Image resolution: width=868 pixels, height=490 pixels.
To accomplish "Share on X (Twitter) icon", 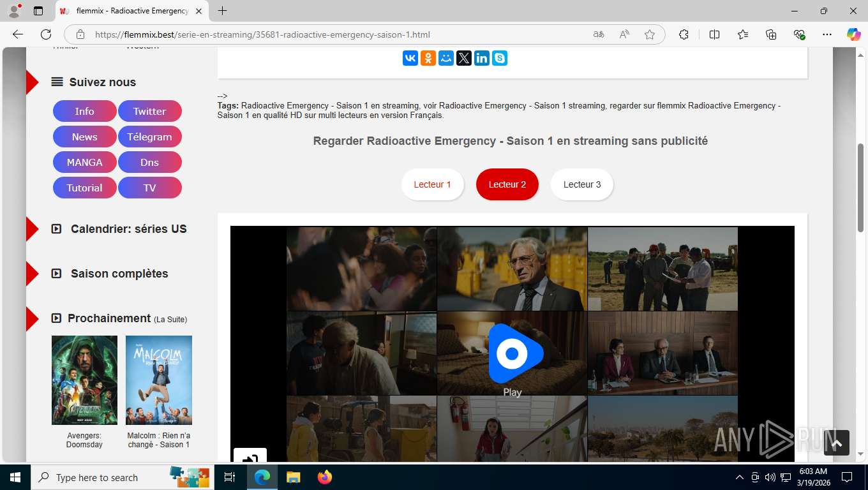I will 464,58.
